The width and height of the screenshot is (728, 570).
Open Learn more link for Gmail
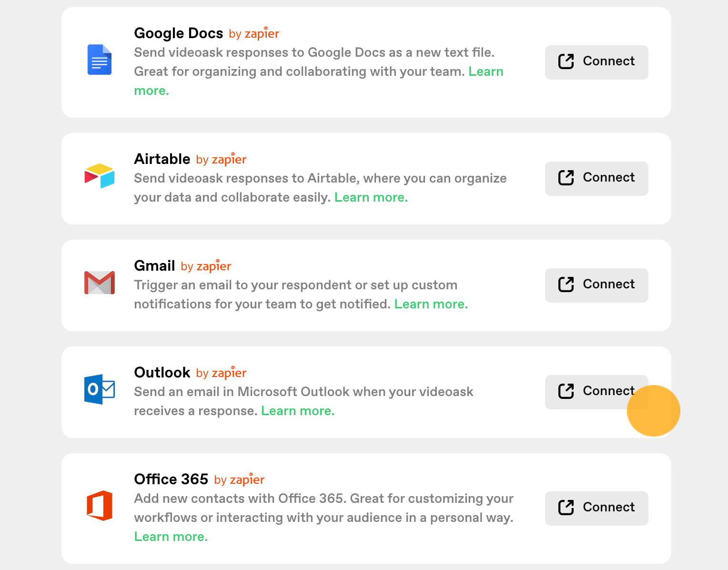pos(431,304)
